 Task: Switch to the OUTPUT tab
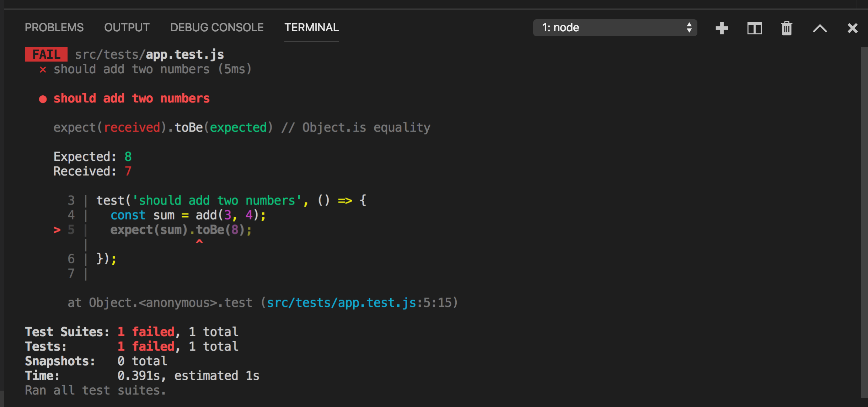click(127, 27)
